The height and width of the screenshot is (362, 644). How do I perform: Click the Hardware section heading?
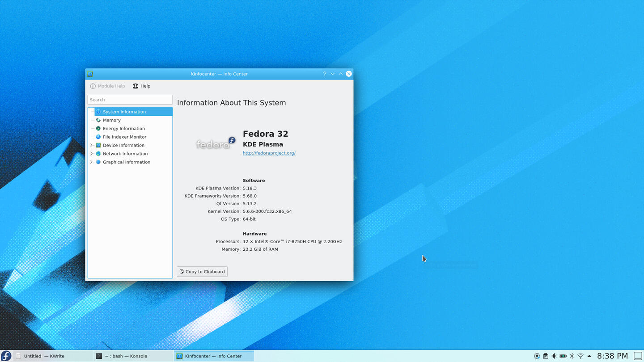(254, 234)
